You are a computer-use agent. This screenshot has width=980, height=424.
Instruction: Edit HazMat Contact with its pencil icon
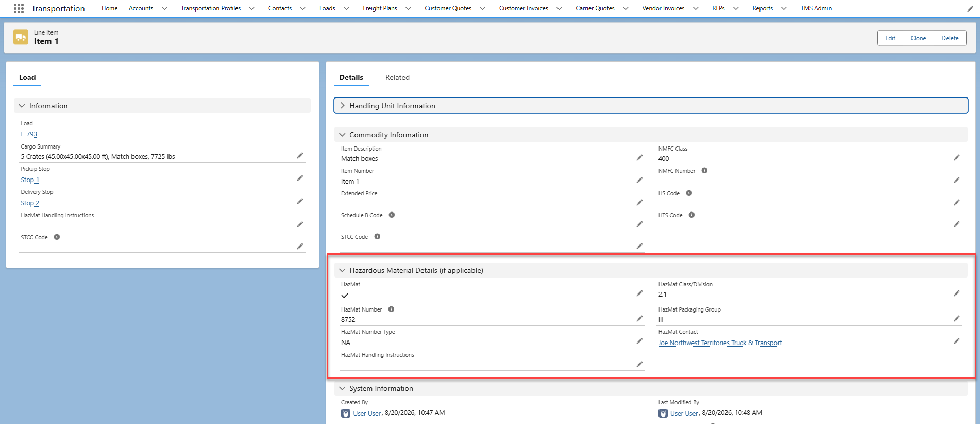point(957,341)
